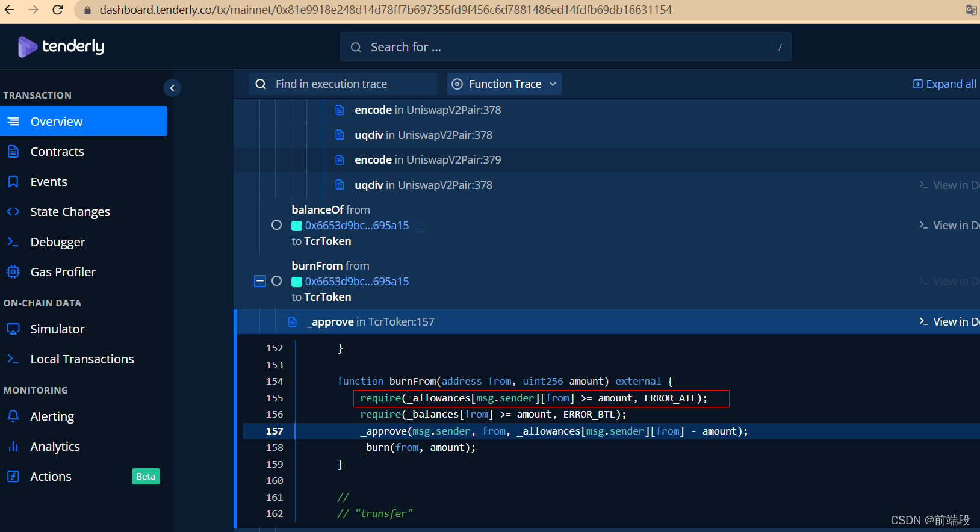Select the uqdiv row below encode UniswapV2Pair:379

[607, 185]
